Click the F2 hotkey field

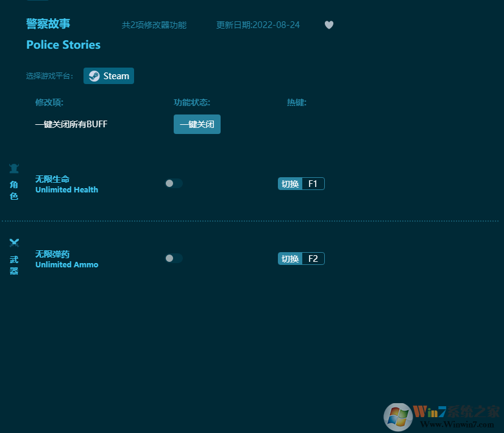313,259
